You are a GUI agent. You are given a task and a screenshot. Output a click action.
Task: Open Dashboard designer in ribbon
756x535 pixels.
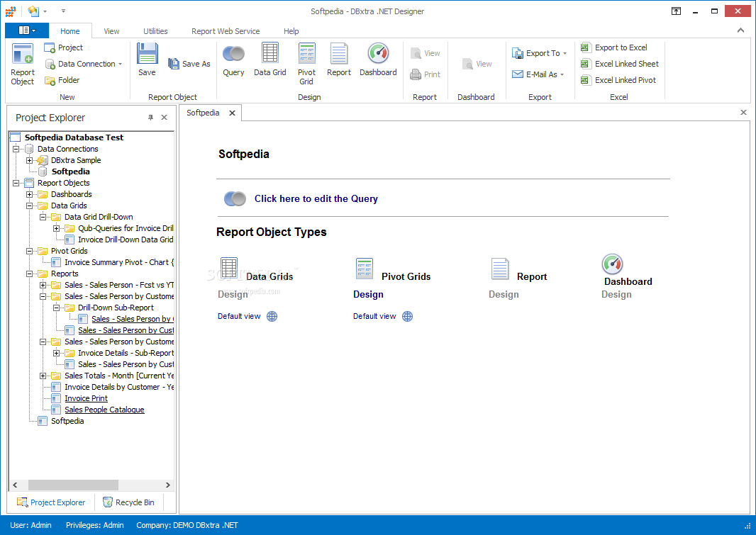pos(378,60)
